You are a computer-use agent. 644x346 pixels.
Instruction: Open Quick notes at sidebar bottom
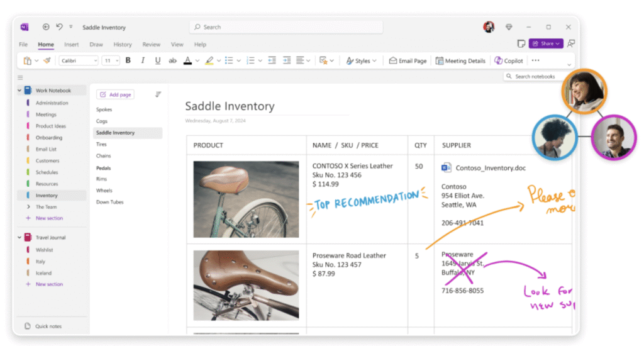tap(43, 326)
